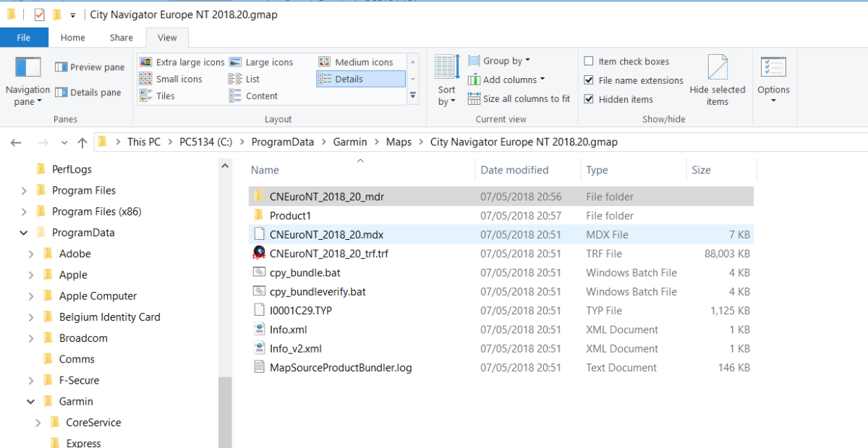This screenshot has width=868, height=448.
Task: Click Size all columns to fit
Action: coord(519,98)
